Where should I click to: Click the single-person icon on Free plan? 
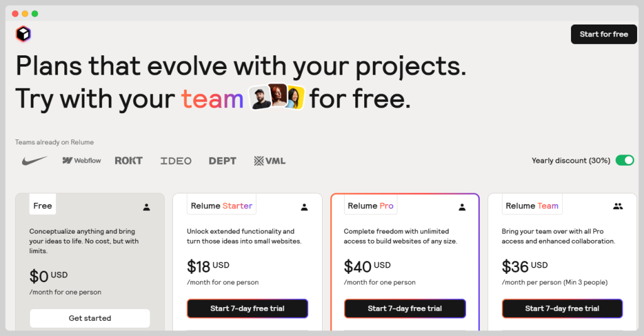coord(147,207)
